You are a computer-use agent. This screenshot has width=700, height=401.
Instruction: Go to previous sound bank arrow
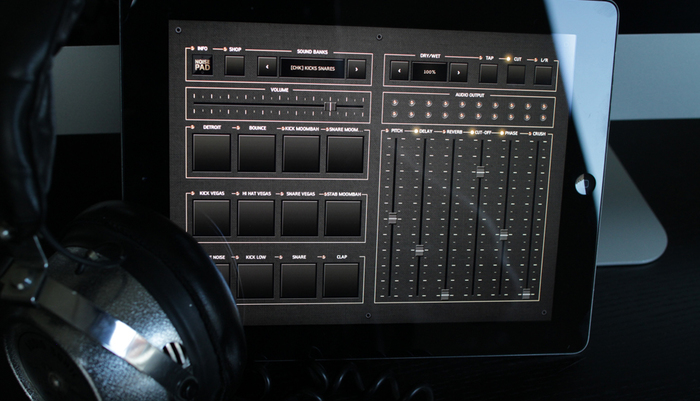tap(267, 67)
